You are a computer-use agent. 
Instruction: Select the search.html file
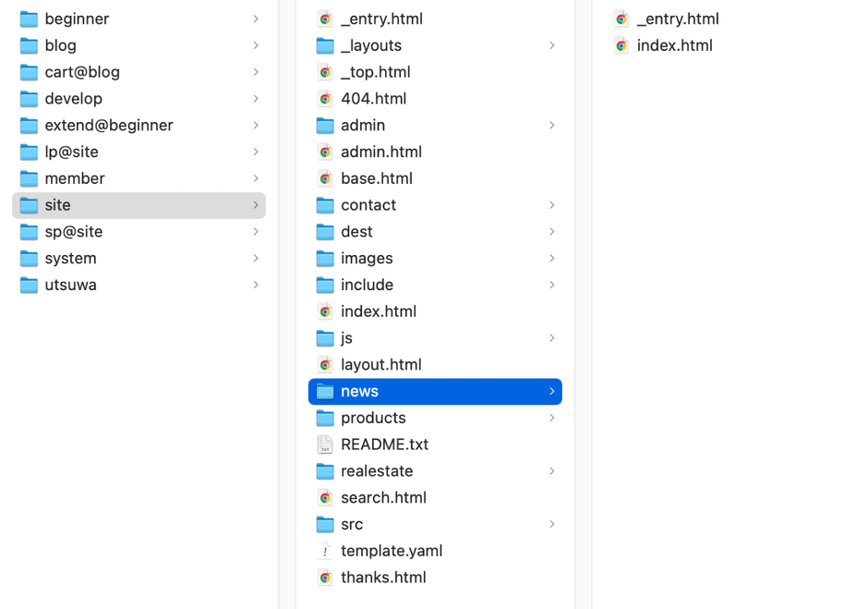coord(383,497)
